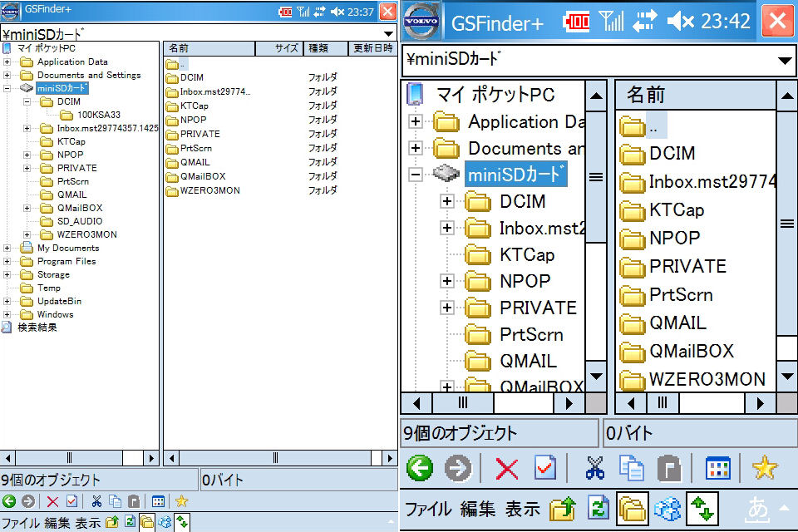
Task: Toggle the red checkmark select icon in the enlarged window
Action: tap(544, 469)
